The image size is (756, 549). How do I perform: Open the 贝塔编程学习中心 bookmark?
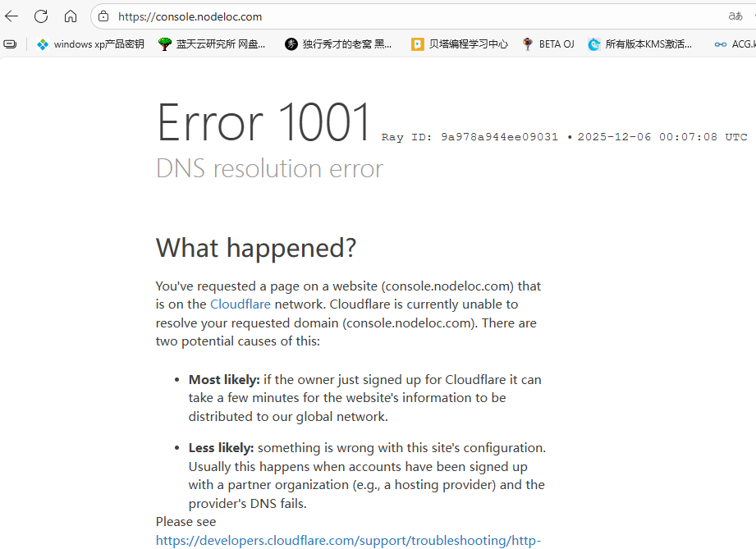[x=460, y=44]
